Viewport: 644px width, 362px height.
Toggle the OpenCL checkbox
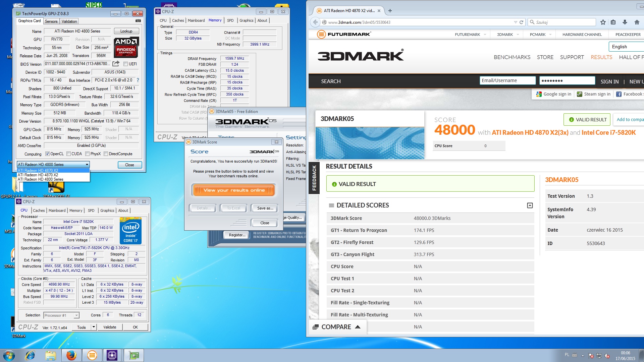coord(47,154)
